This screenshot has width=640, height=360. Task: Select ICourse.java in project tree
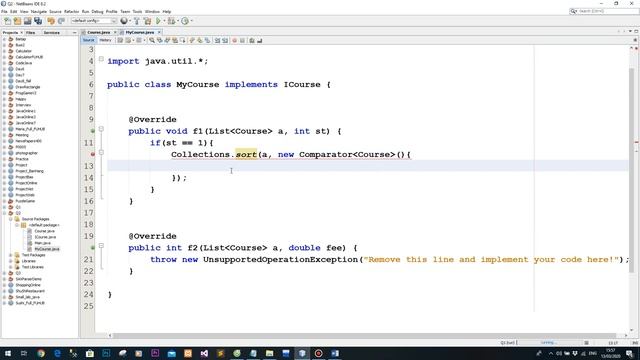tap(45, 237)
